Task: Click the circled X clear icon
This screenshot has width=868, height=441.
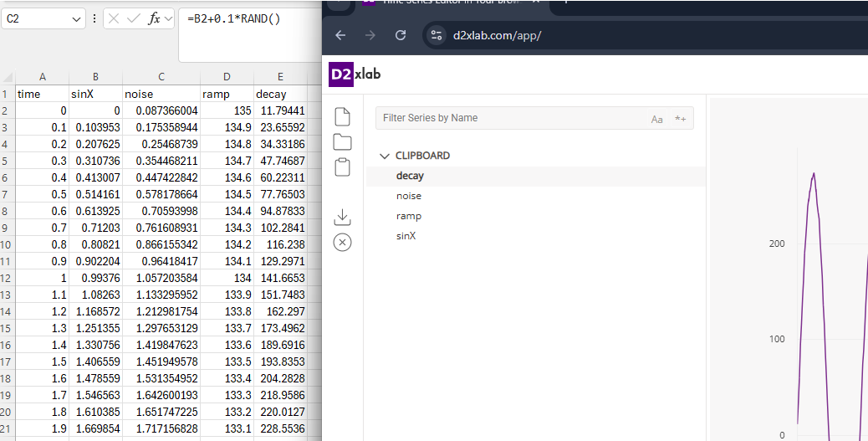Action: [x=342, y=243]
